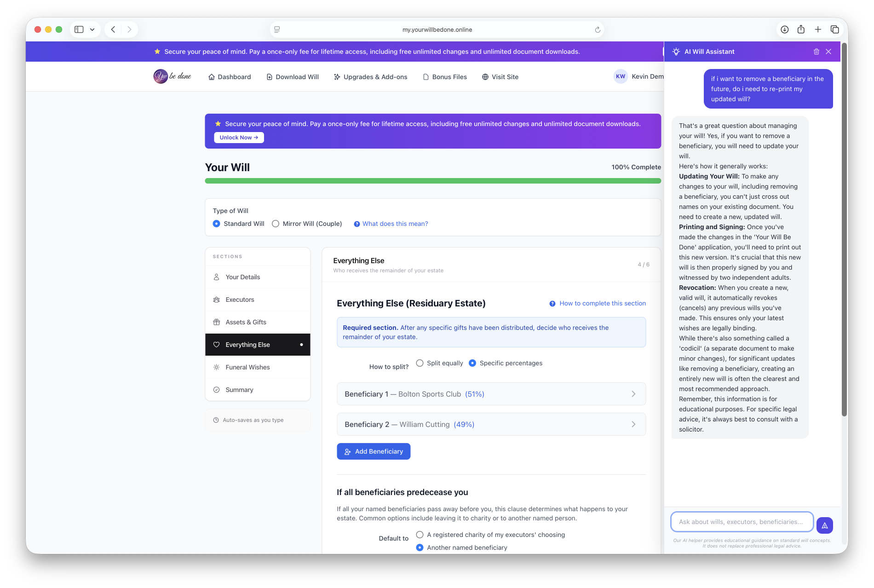
Task: Click the AI Will Assistant lightbulb icon
Action: (x=676, y=52)
